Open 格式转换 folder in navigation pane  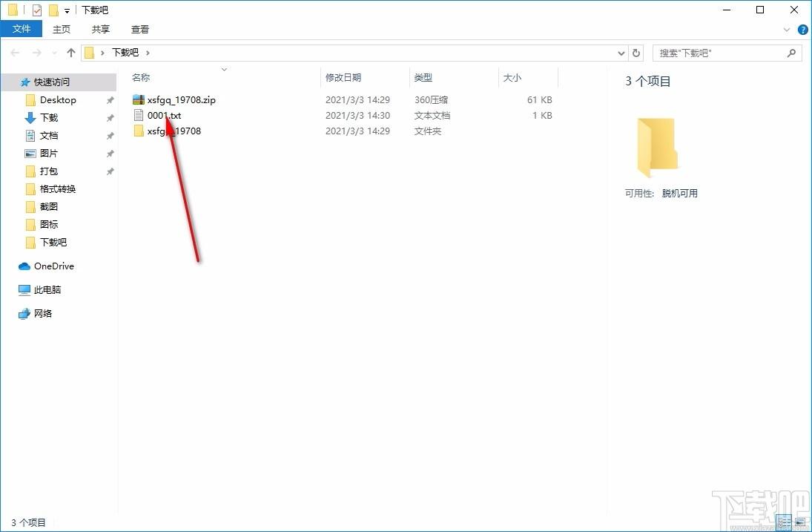tap(59, 188)
